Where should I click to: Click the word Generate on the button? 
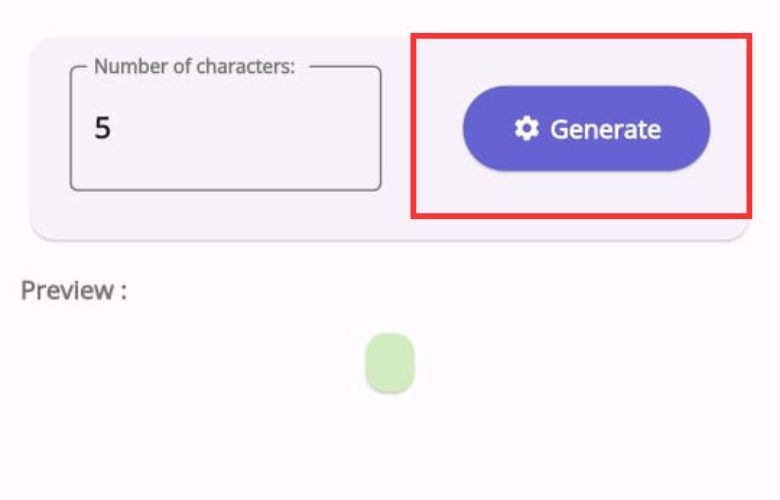(605, 129)
